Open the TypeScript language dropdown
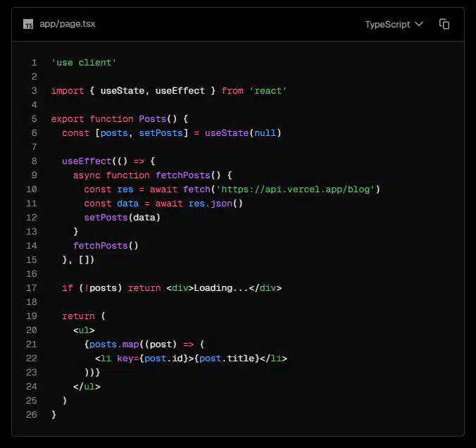This screenshot has width=476, height=448. click(x=393, y=24)
